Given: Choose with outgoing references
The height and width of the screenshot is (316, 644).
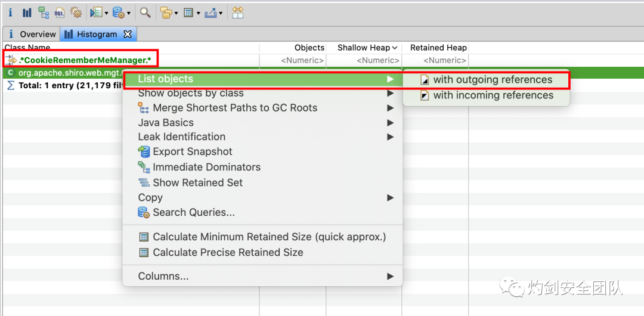Looking at the screenshot, I should (x=487, y=80).
